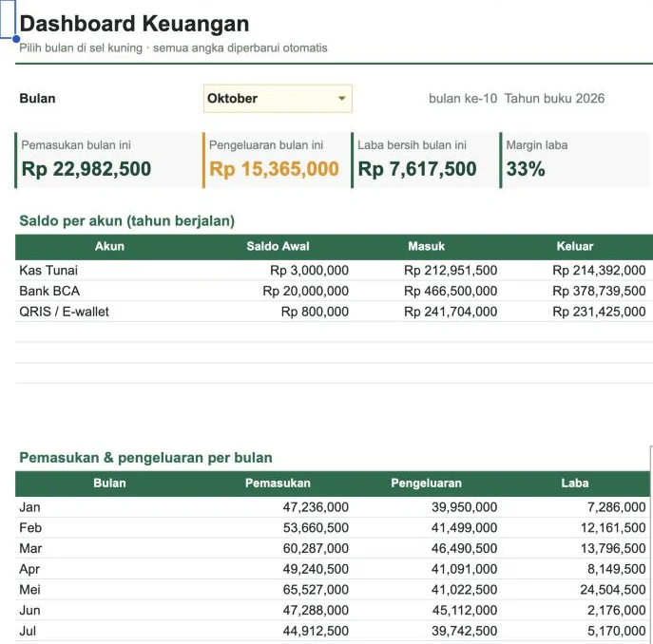The width and height of the screenshot is (653, 644).
Task: Select Mar Laba 13,796,500
Action: pyautogui.click(x=613, y=548)
